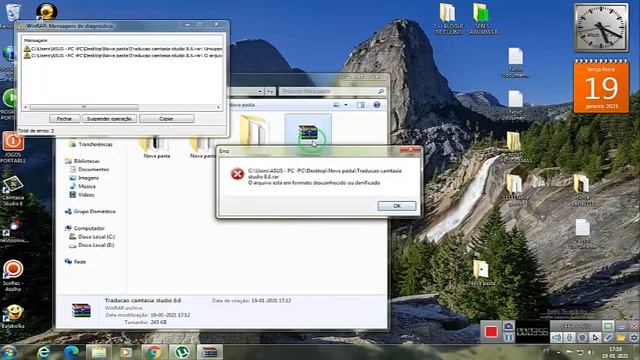Click pause button in recorder toolbar

point(508,338)
